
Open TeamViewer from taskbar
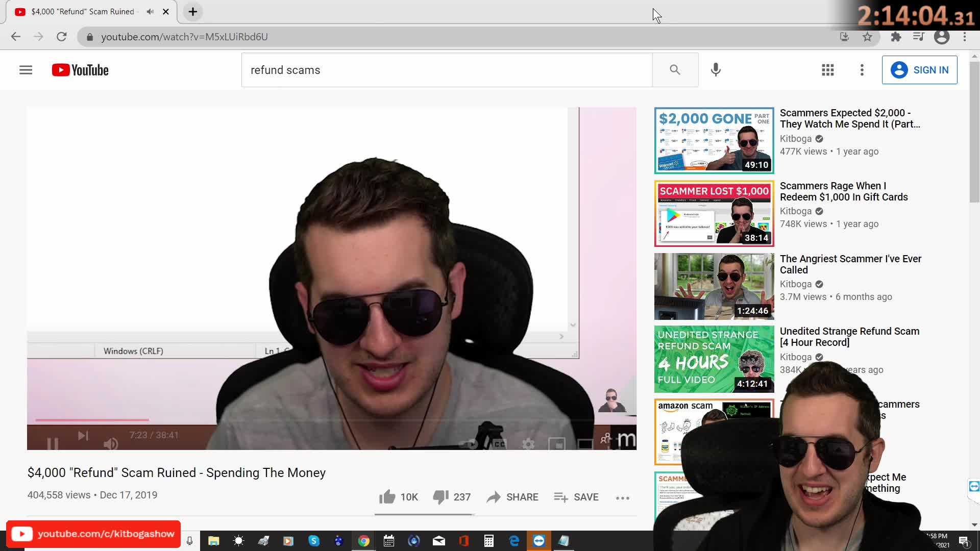point(539,541)
